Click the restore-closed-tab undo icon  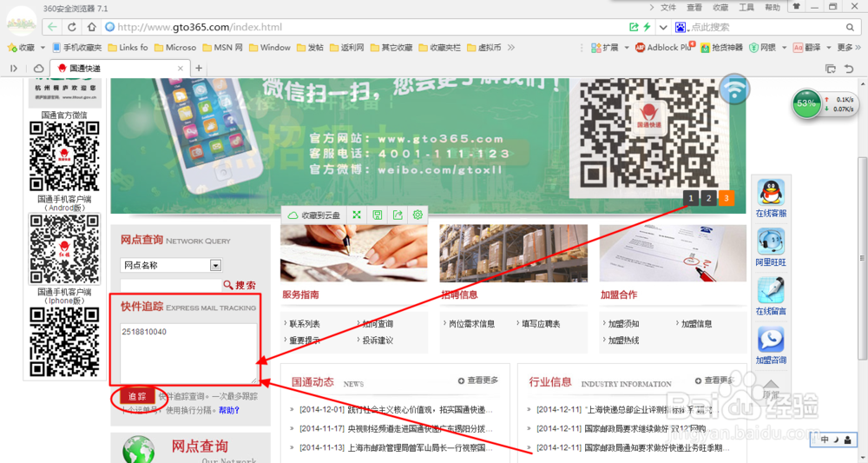(849, 69)
